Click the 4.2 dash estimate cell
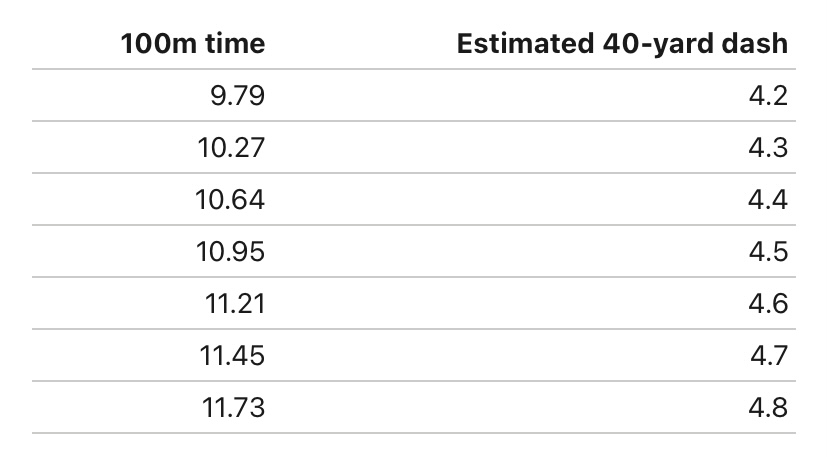The image size is (827, 457). coord(767,96)
